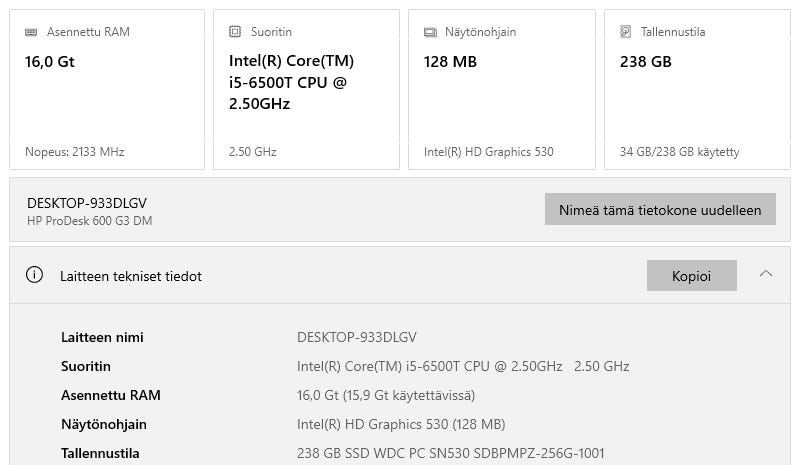Click the info circle icon
Viewport: 804px width, 465px height.
tap(35, 275)
